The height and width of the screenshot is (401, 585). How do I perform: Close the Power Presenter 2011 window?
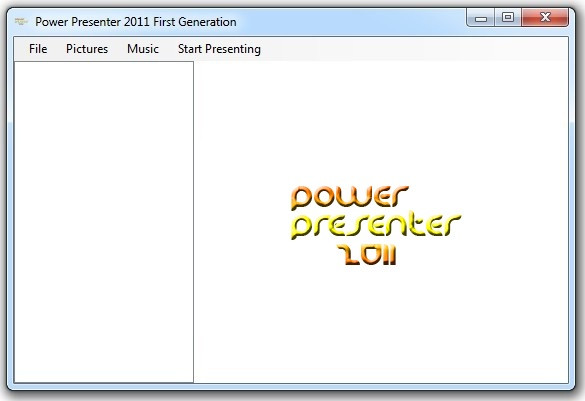pyautogui.click(x=545, y=18)
